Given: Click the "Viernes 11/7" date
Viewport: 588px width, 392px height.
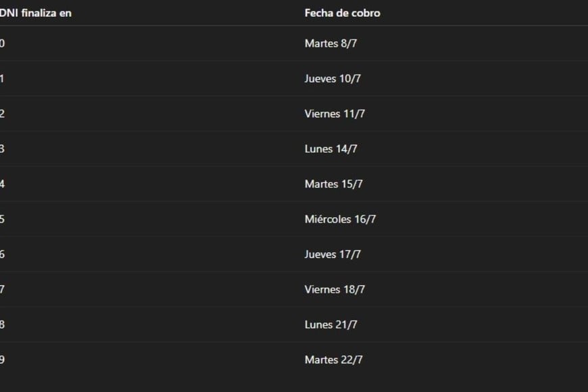Looking at the screenshot, I should 335,114.
